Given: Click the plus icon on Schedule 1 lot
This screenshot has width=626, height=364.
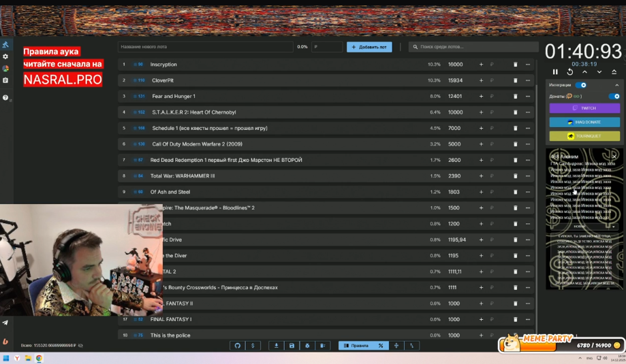Looking at the screenshot, I should (481, 128).
